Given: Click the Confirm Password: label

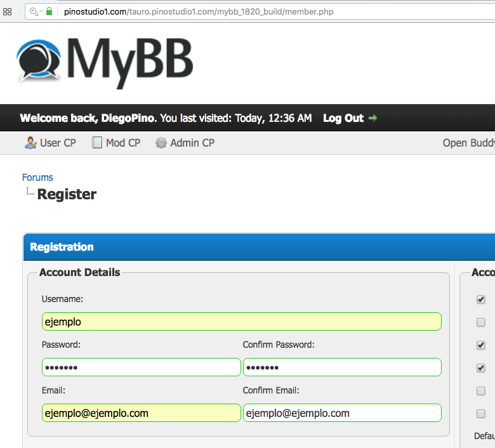Looking at the screenshot, I should coord(279,345).
